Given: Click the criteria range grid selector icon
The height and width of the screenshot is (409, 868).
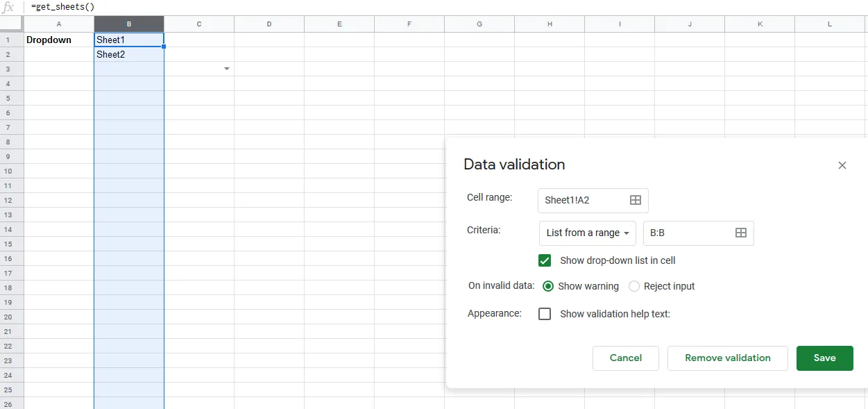Looking at the screenshot, I should click(x=740, y=233).
